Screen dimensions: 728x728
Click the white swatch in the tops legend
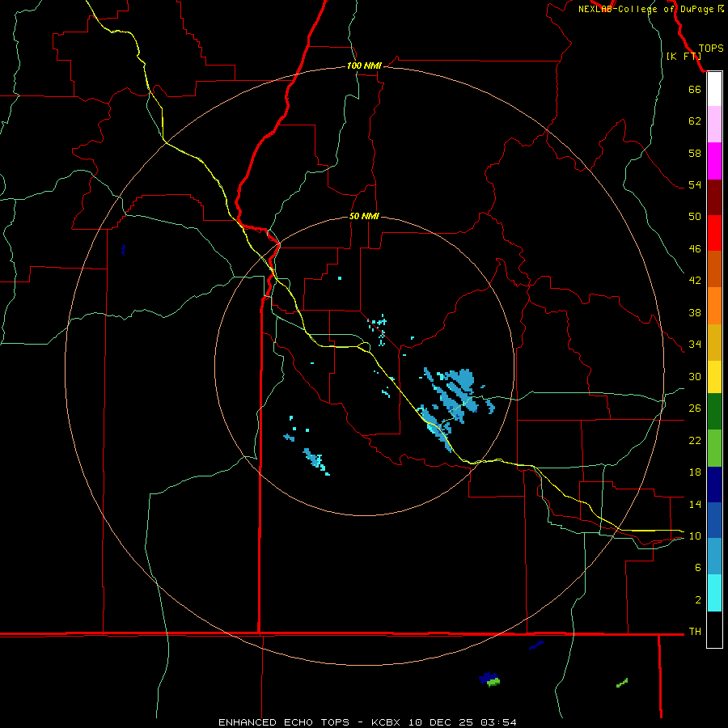click(714, 89)
